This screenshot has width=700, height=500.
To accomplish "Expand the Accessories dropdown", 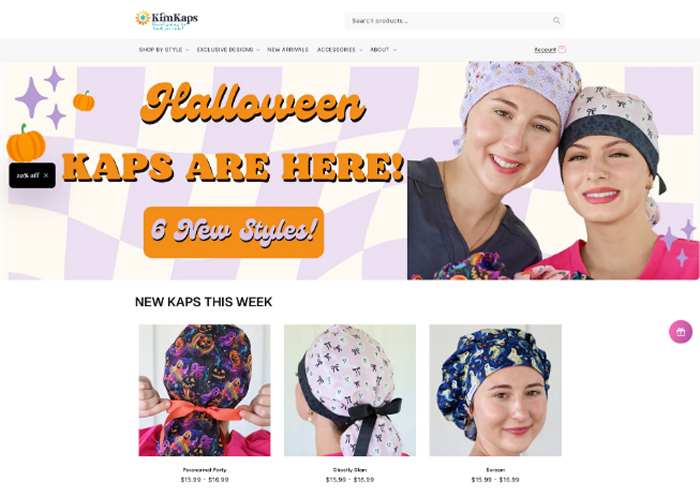I will click(x=339, y=50).
